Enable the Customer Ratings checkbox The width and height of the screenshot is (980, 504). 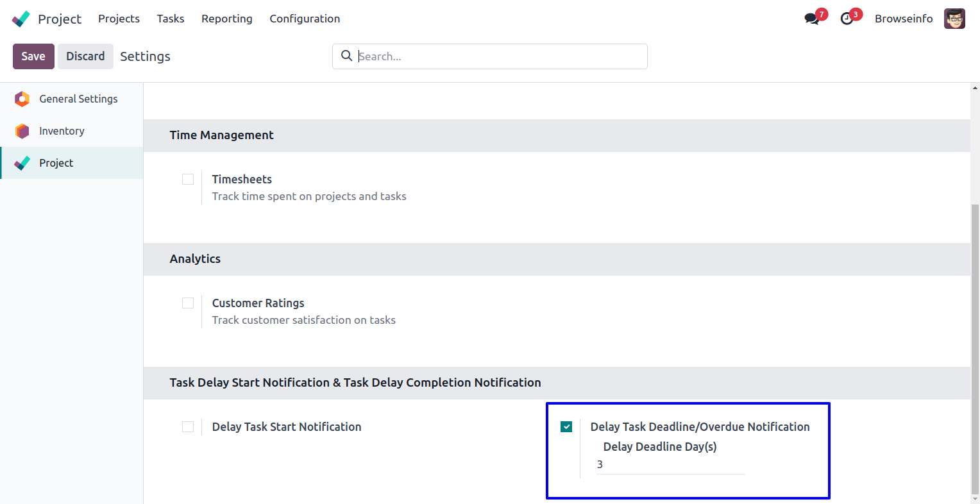pos(188,303)
